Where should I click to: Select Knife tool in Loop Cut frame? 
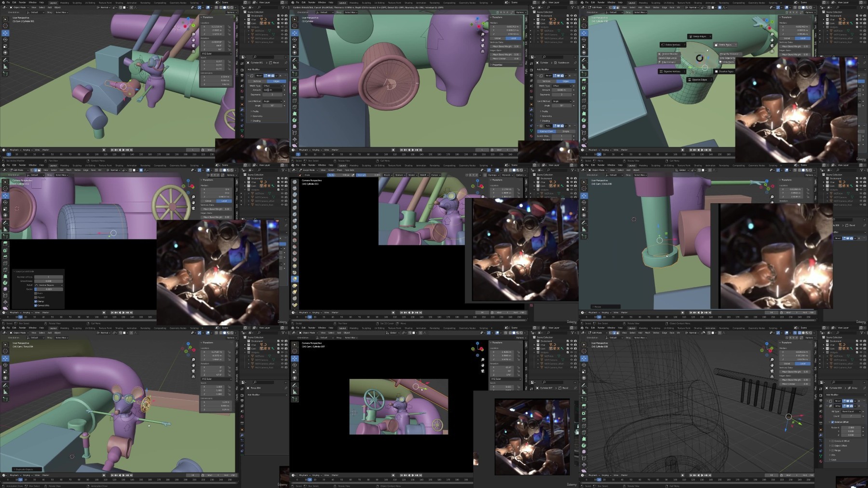5,270
